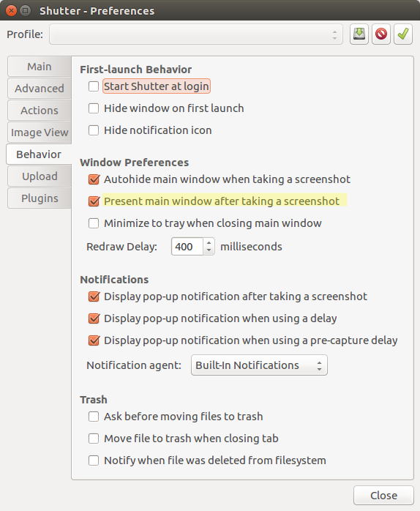Uncheck Autohide main window when taking screenshot
This screenshot has height=511, width=420.
tap(94, 179)
